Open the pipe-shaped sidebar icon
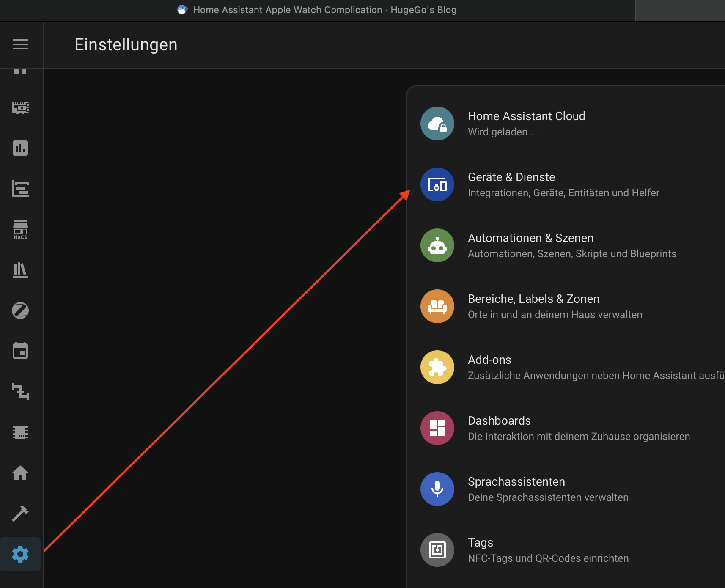The width and height of the screenshot is (725, 588). (x=20, y=392)
